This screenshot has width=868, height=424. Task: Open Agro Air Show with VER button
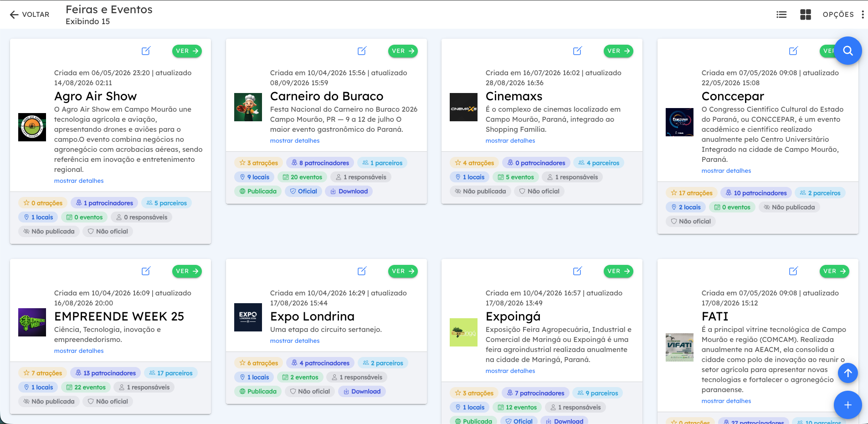click(x=187, y=51)
